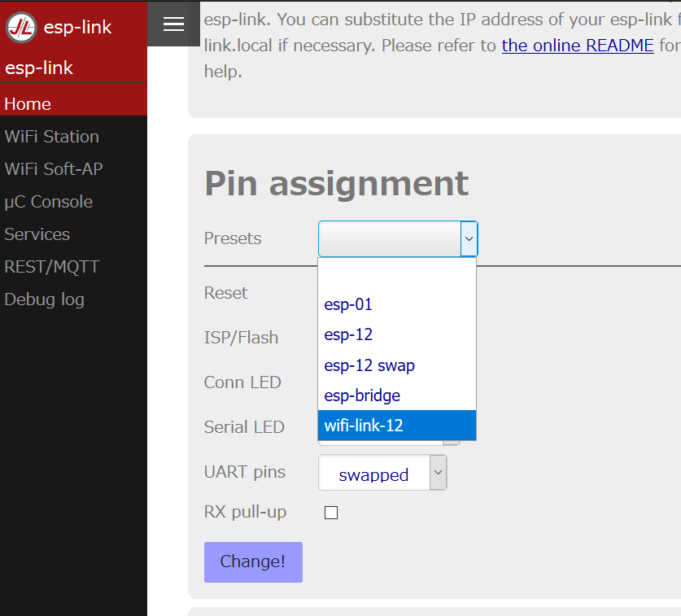
Task: Follow the online README link
Action: click(578, 46)
